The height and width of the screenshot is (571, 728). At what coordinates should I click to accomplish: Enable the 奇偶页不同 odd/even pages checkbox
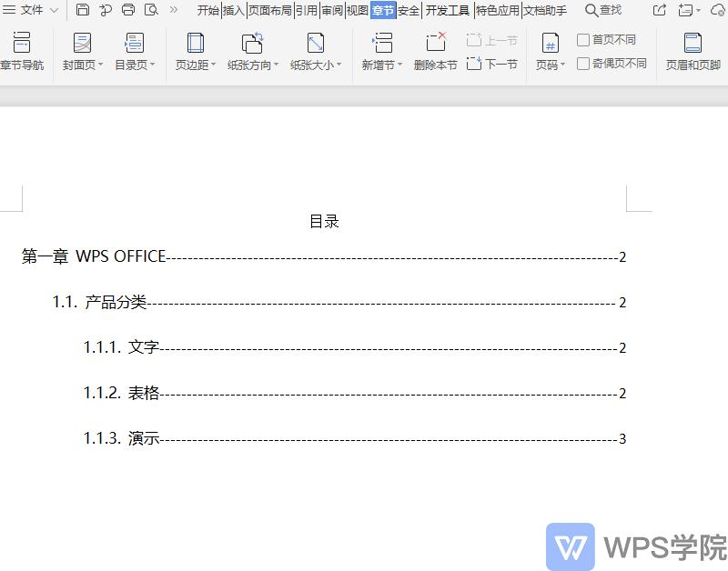point(582,64)
